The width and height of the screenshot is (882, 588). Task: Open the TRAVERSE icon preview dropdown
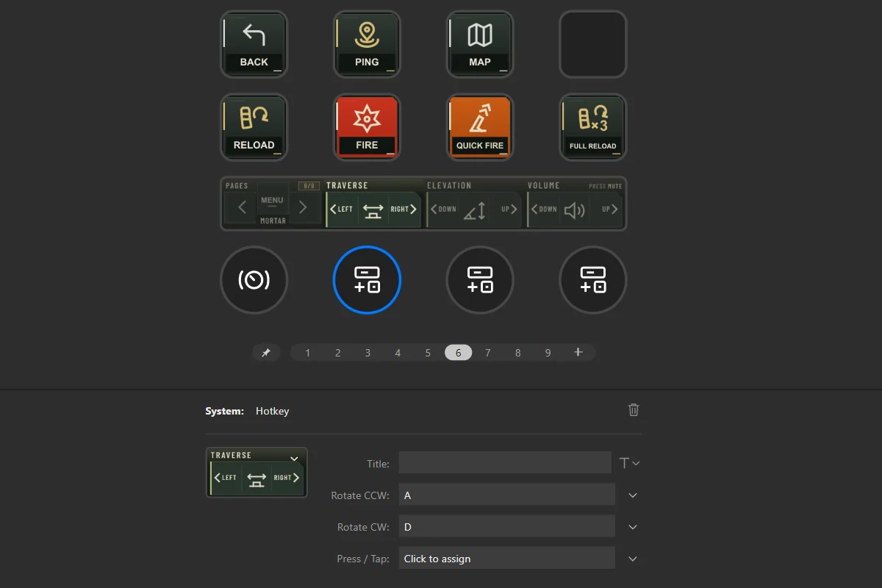click(294, 459)
